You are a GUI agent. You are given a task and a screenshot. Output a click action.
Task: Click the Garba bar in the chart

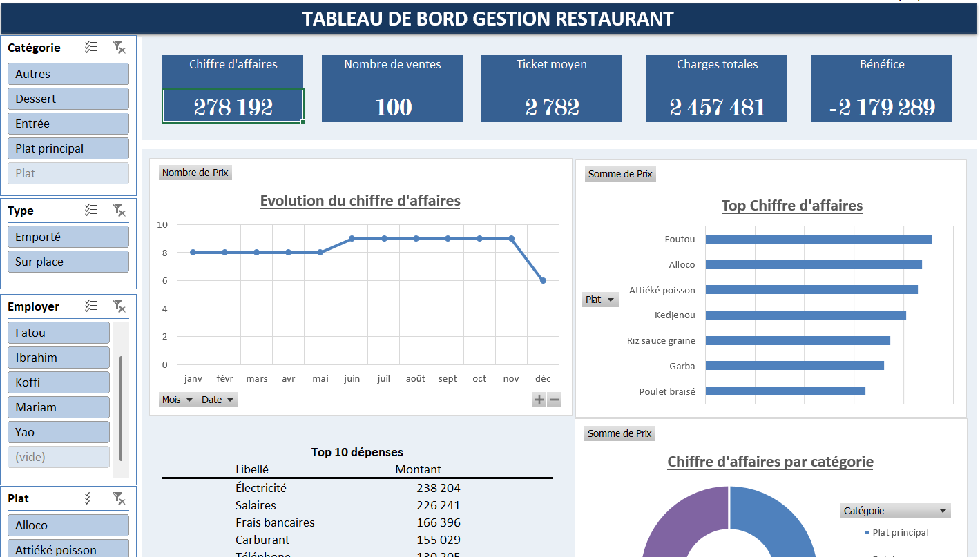(794, 366)
